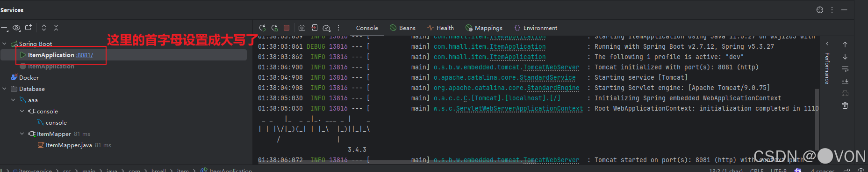This screenshot has height=172, width=868.
Task: Click the hmall breadcrumb segment
Action: coord(158,170)
